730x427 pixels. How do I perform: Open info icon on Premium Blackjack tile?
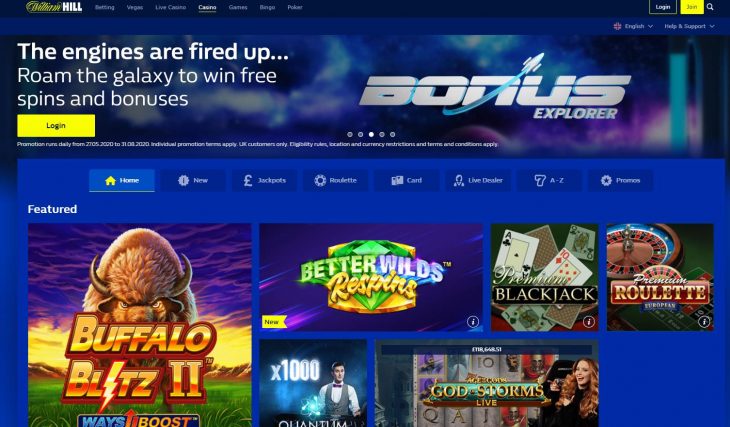click(588, 322)
